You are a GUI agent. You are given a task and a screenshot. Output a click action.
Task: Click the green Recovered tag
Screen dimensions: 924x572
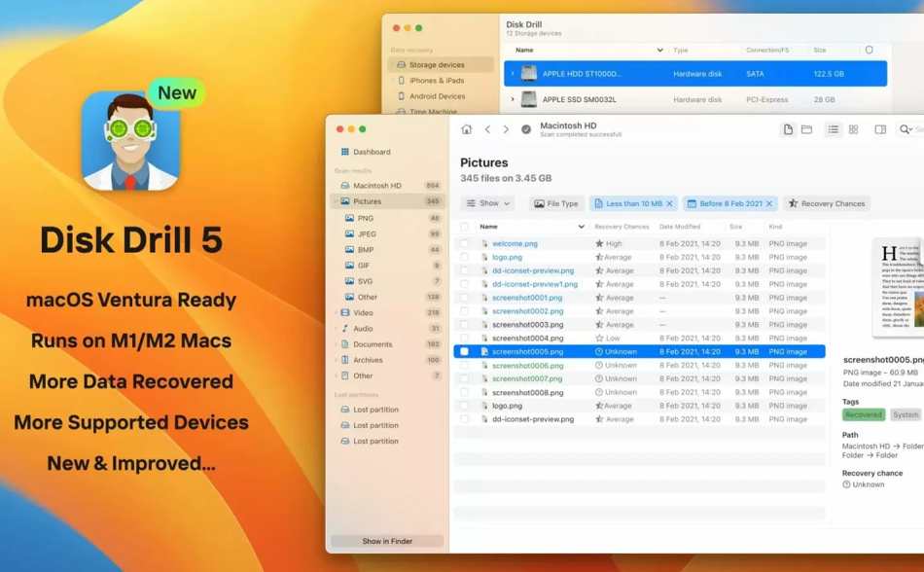pos(864,414)
